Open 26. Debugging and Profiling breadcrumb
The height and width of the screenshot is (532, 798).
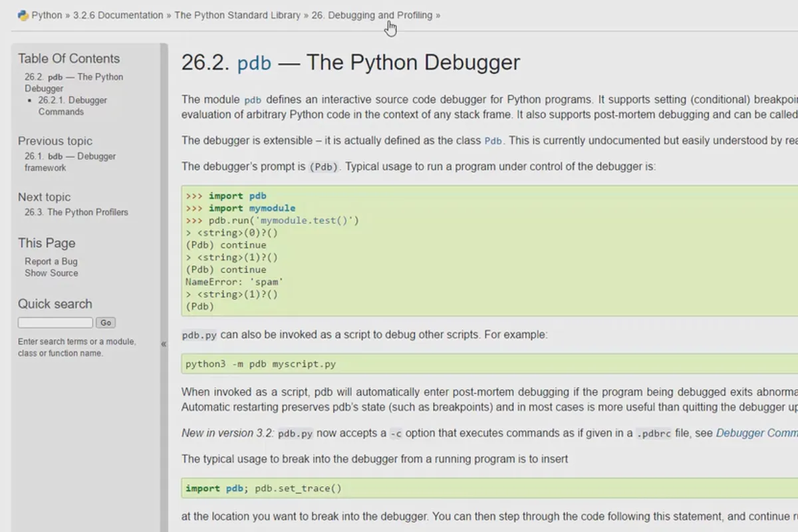372,15
